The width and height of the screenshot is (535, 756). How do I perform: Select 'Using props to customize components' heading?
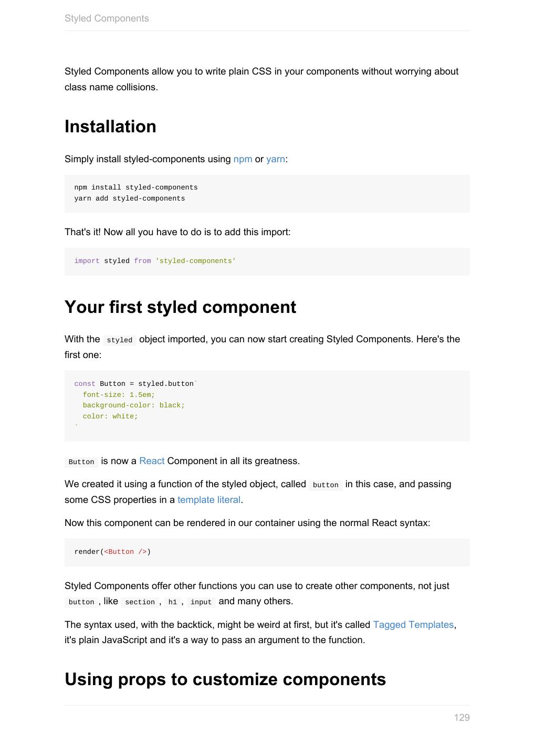(x=225, y=679)
